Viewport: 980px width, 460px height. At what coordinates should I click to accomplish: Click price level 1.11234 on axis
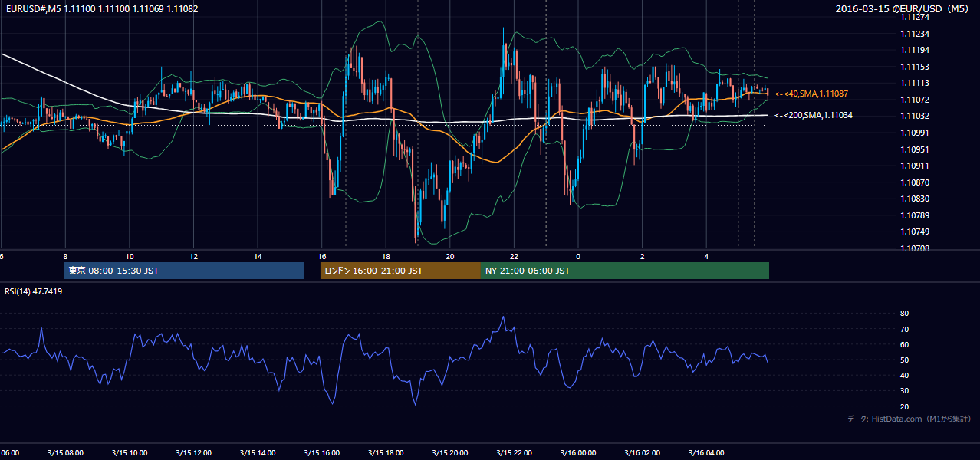[x=915, y=34]
